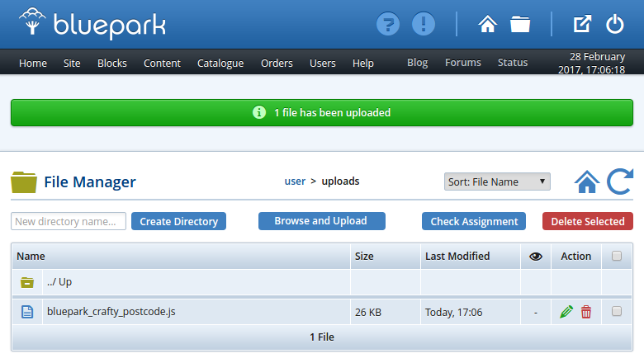Click the uploads breadcrumb
This screenshot has height=363, width=644.
[x=340, y=181]
